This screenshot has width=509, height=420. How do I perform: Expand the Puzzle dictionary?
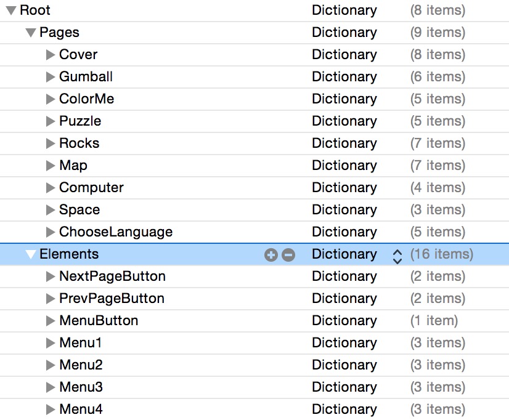[51, 121]
